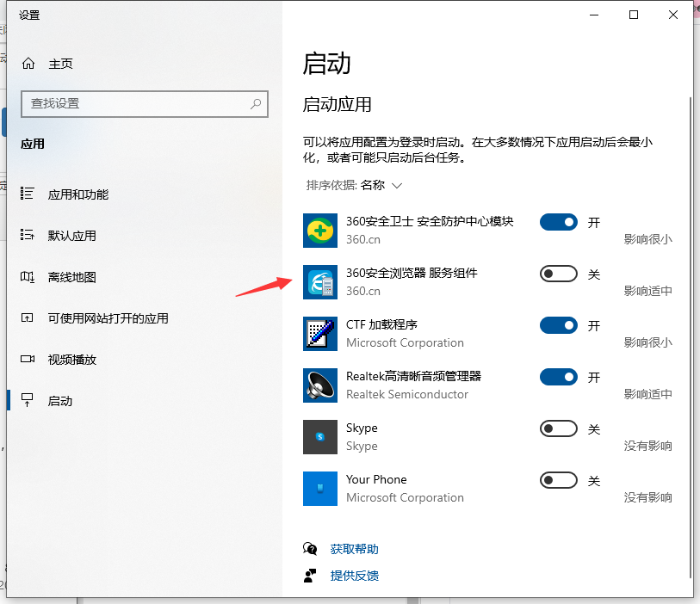Click the 360安全卫士 app icon
Image resolution: width=700 pixels, height=604 pixels.
319,231
